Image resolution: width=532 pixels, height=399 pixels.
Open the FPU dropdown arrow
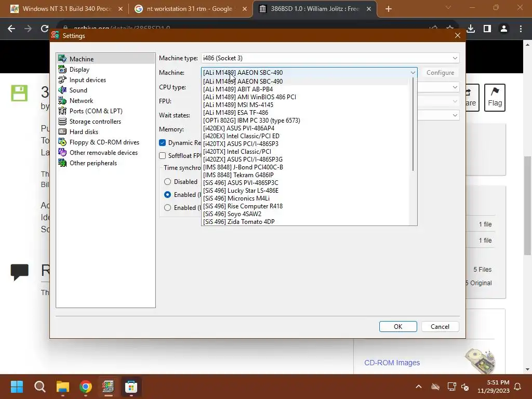[x=455, y=101]
